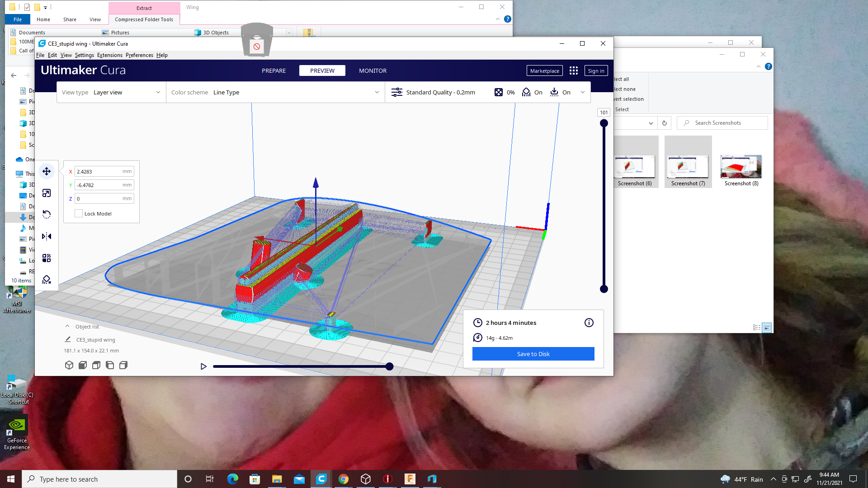Open the Extensions menu in Cura
The image size is (868, 488).
point(110,55)
